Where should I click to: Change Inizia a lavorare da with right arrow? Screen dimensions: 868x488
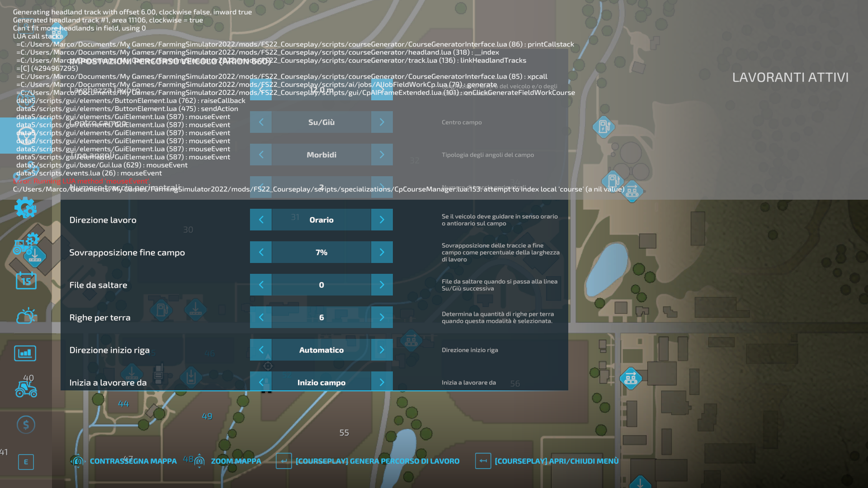(x=382, y=382)
